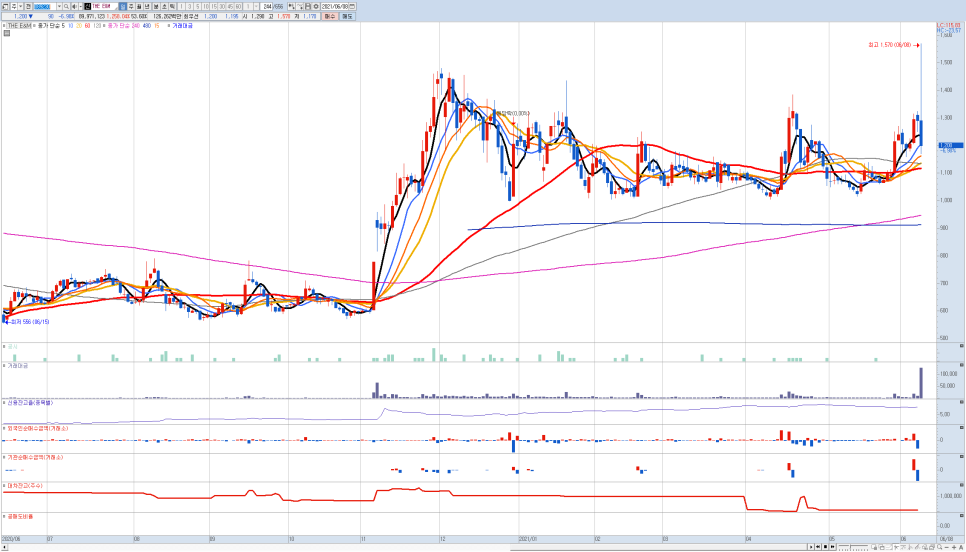Choose the 5 interval button
Screen dimensions: 966x552
(x=198, y=6)
